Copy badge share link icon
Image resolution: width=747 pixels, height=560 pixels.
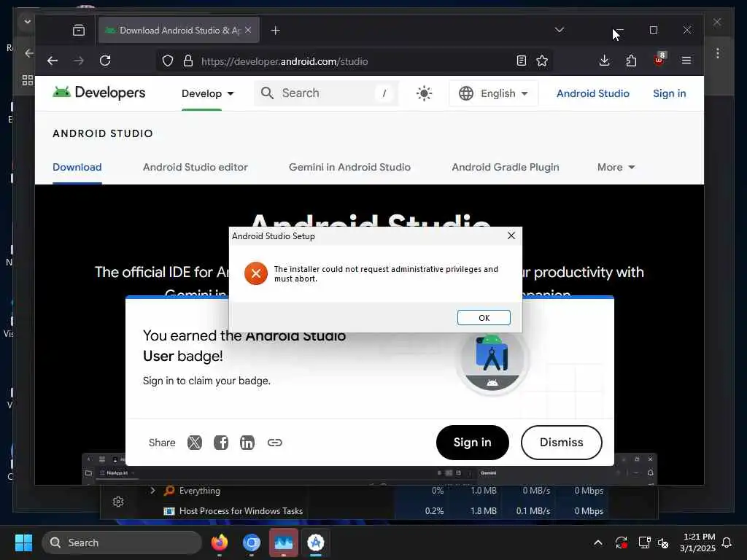pos(274,443)
